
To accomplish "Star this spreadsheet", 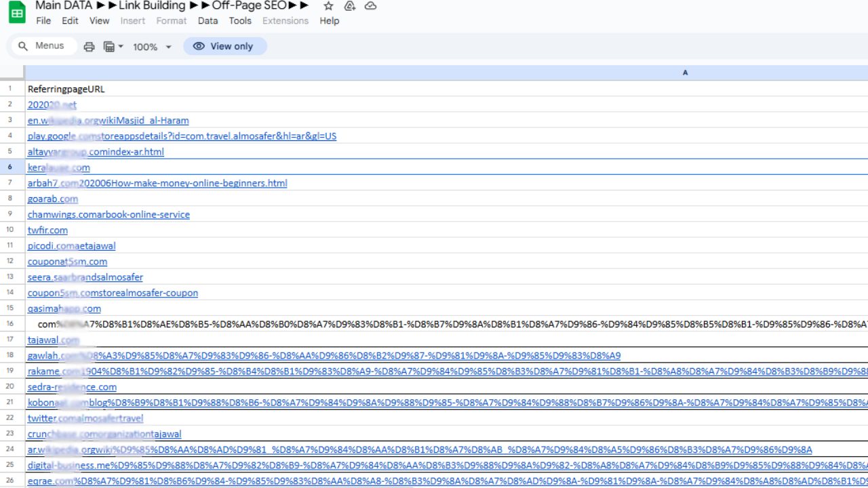I will pyautogui.click(x=329, y=6).
